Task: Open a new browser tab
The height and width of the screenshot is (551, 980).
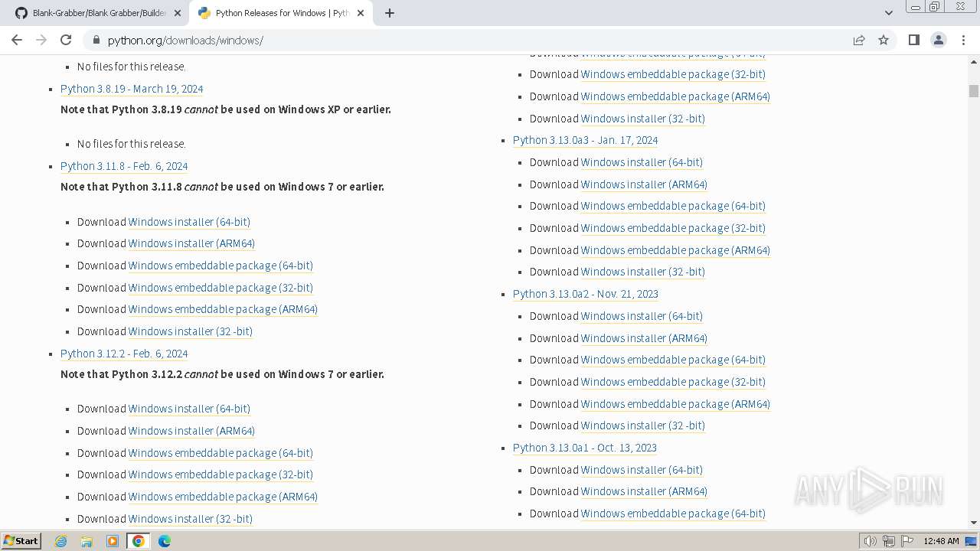Action: pos(389,13)
